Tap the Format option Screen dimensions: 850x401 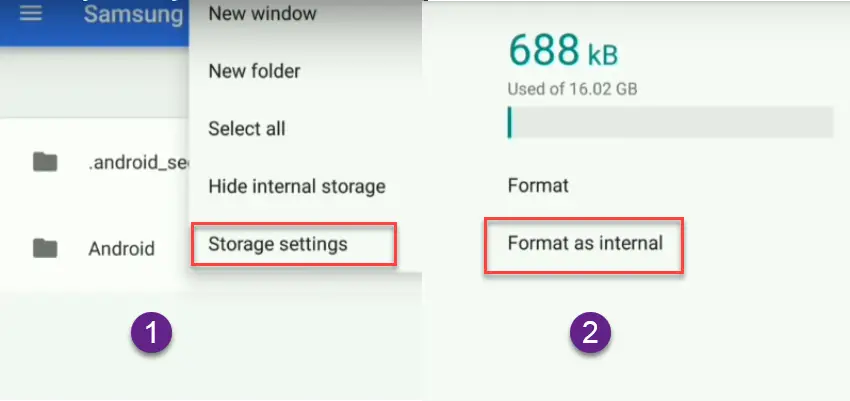click(538, 186)
